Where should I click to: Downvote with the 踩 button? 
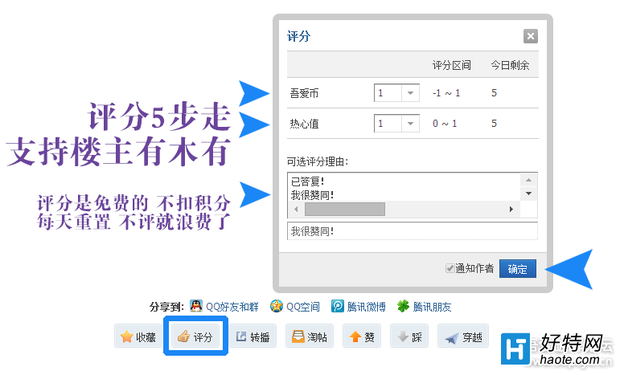click(x=409, y=336)
